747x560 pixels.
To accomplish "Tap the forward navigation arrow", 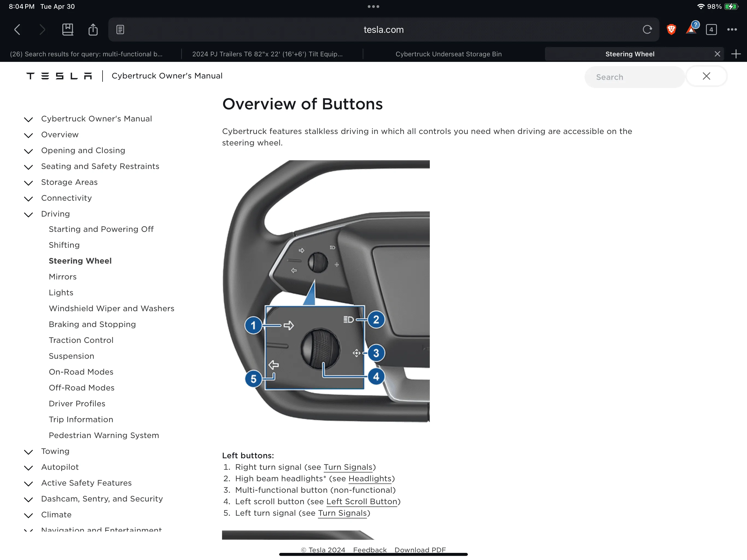I will pos(42,30).
